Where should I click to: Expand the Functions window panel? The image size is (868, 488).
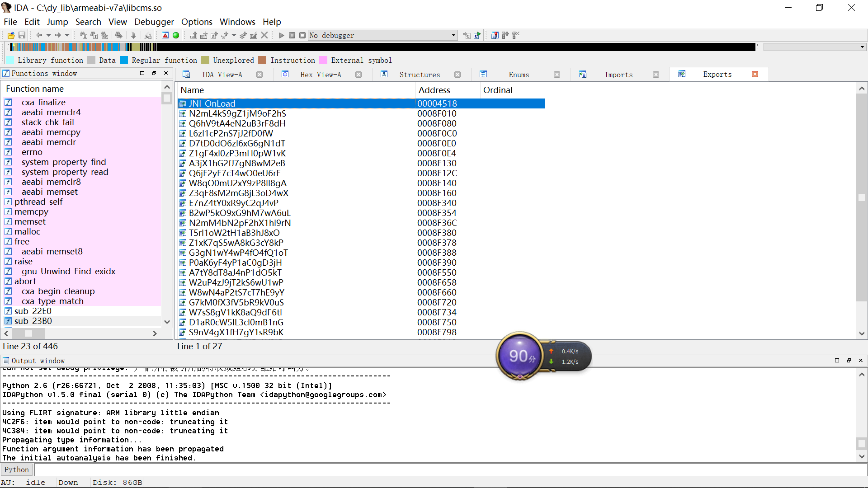142,73
